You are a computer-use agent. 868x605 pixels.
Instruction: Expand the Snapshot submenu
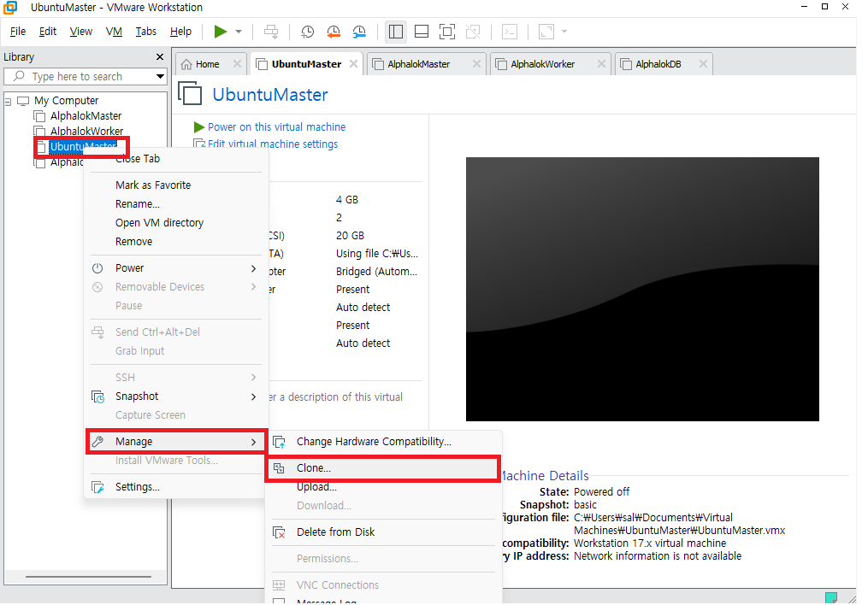[x=176, y=396]
